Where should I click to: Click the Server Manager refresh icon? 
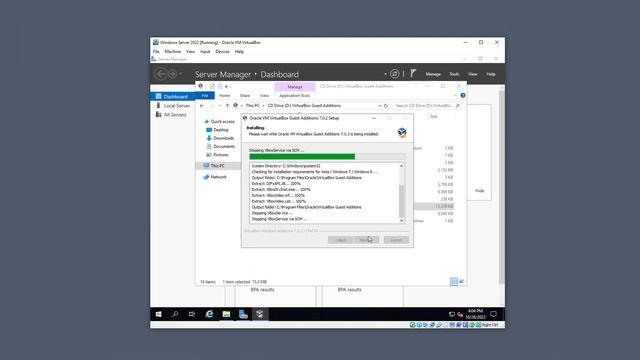394,74
